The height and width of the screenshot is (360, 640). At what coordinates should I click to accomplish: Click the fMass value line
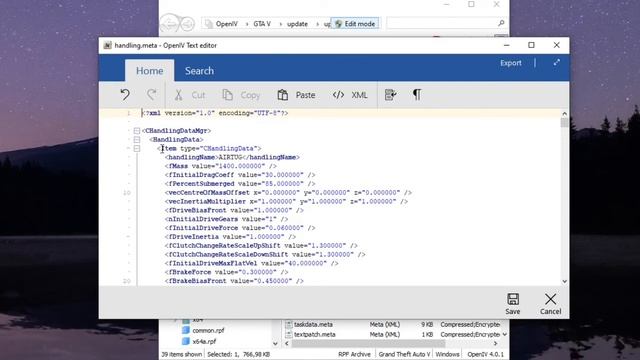coord(221,166)
